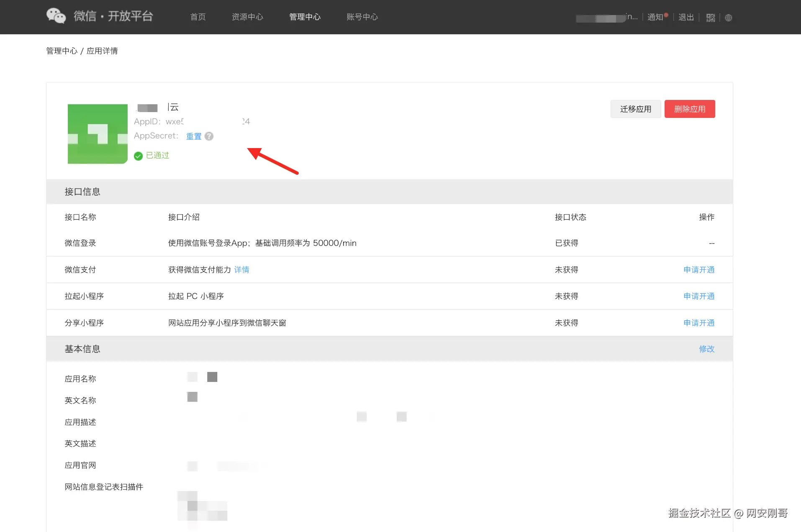The image size is (801, 532).
Task: Click the 已获得 status in 微信登录 row
Action: (567, 243)
